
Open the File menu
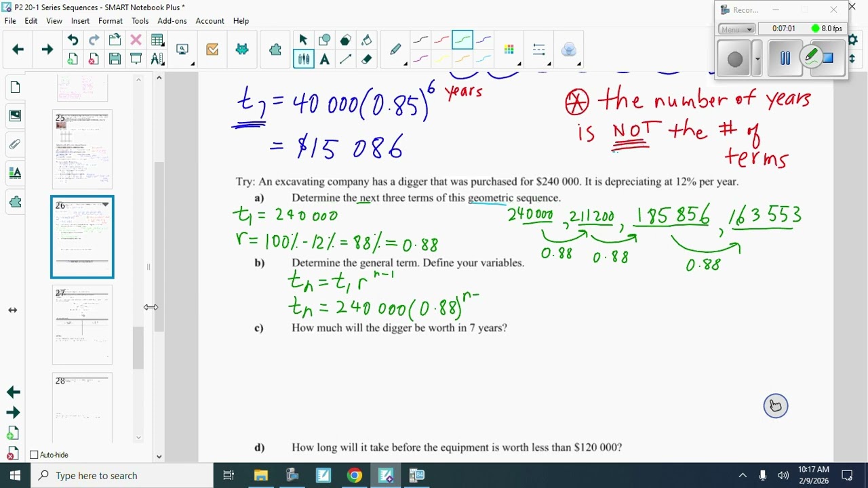pyautogui.click(x=10, y=21)
